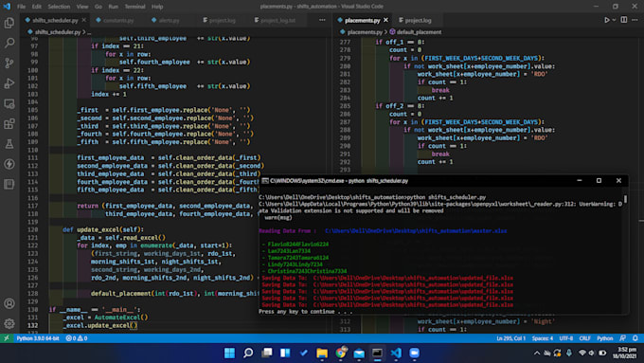Viewport: 644px width, 363px height.
Task: Split the right editor group
Action: [x=624, y=20]
